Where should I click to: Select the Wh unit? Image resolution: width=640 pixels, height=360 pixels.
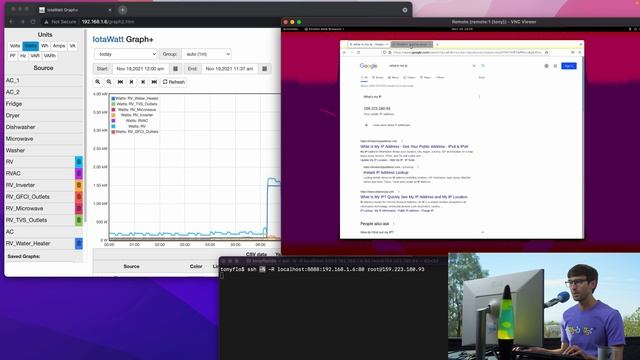pos(44,46)
